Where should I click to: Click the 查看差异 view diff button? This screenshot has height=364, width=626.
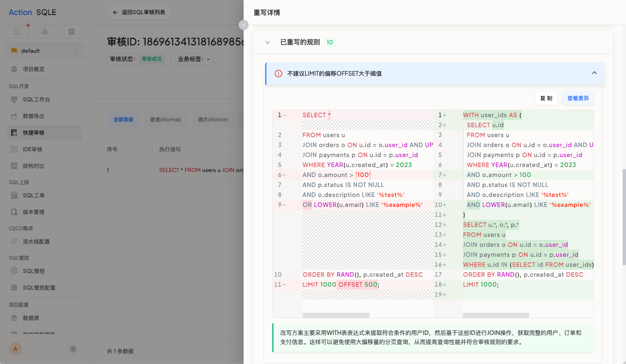click(x=578, y=98)
